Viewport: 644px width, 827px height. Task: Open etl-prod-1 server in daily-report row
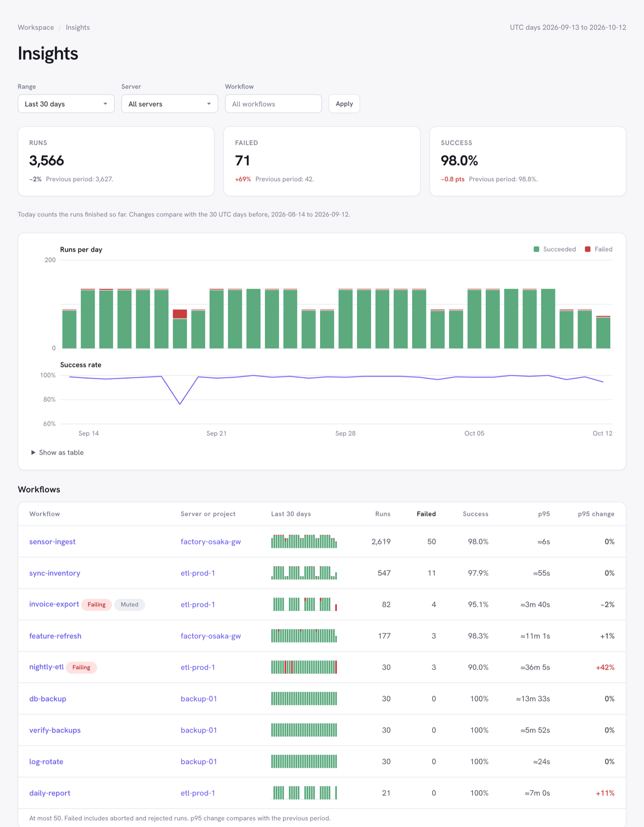(x=198, y=793)
